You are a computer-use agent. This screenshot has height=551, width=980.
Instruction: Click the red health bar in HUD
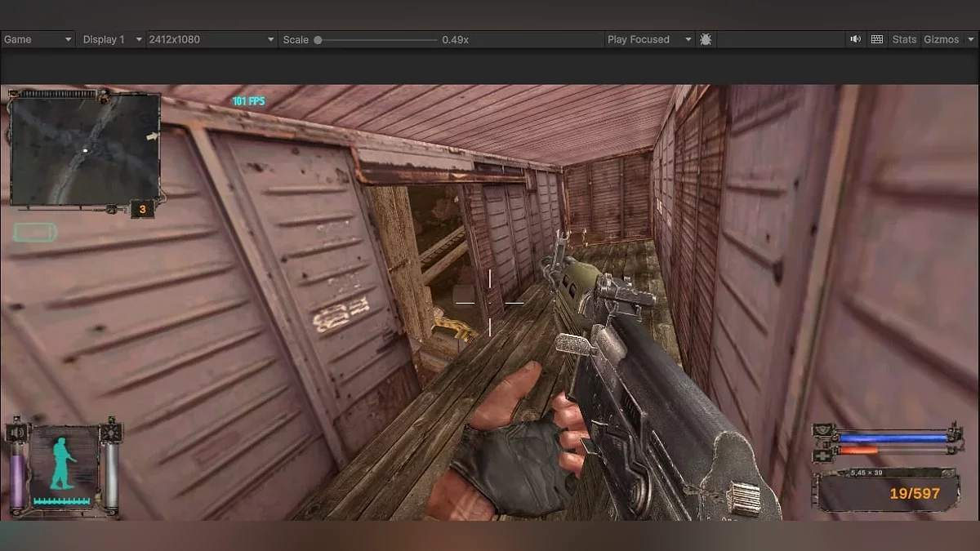point(859,450)
